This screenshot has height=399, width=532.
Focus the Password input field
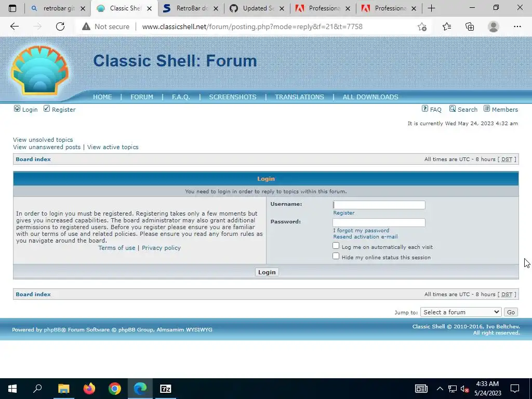379,222
